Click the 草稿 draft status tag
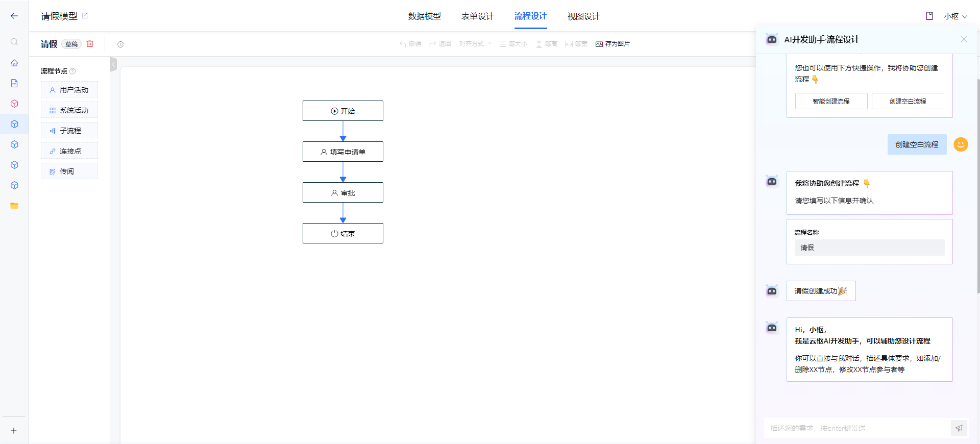Viewport: 980px width, 444px height. pyautogui.click(x=71, y=44)
